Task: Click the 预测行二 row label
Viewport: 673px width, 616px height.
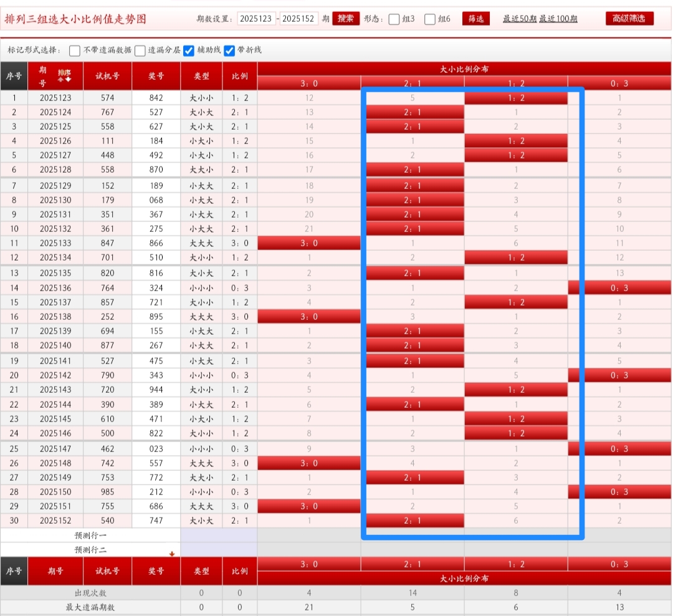Action: click(90, 550)
